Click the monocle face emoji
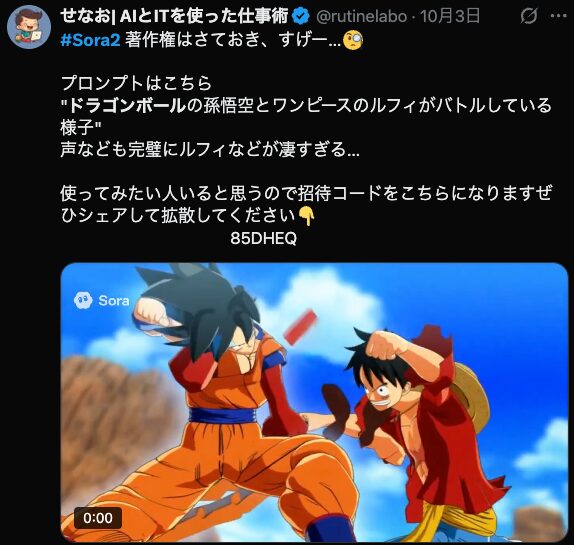This screenshot has height=545, width=574. [x=352, y=40]
